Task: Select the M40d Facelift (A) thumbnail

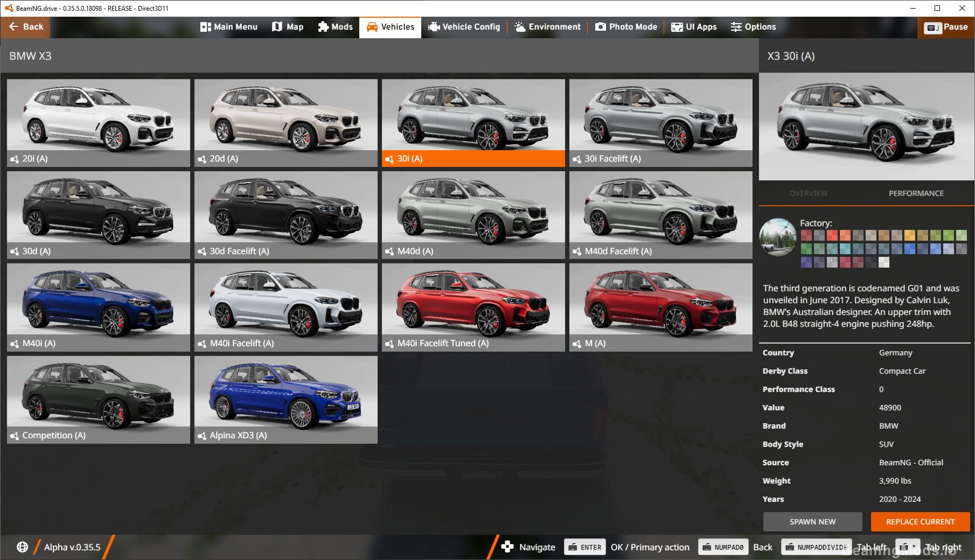Action: tap(661, 215)
